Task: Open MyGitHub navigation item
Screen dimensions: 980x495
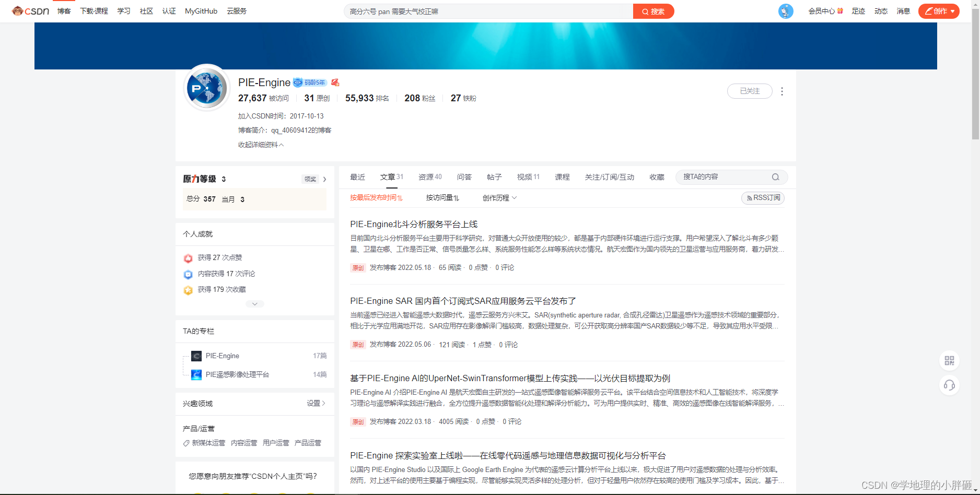Action: pos(201,11)
